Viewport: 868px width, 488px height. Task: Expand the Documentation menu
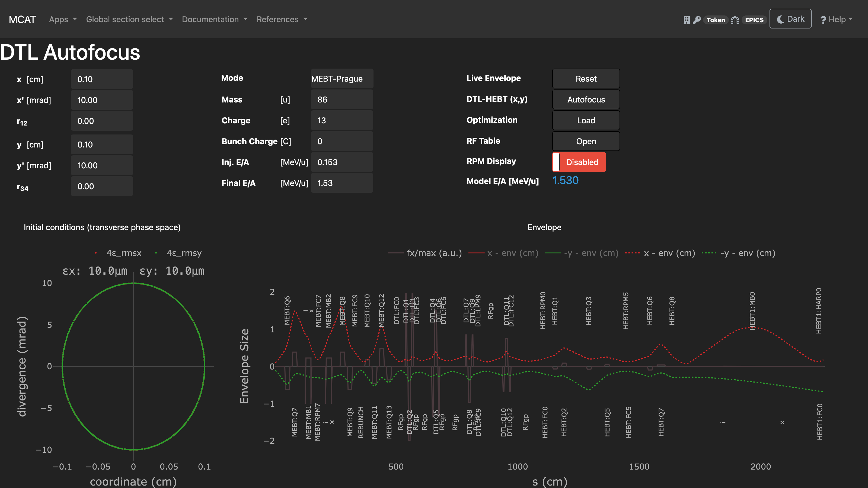click(x=215, y=19)
